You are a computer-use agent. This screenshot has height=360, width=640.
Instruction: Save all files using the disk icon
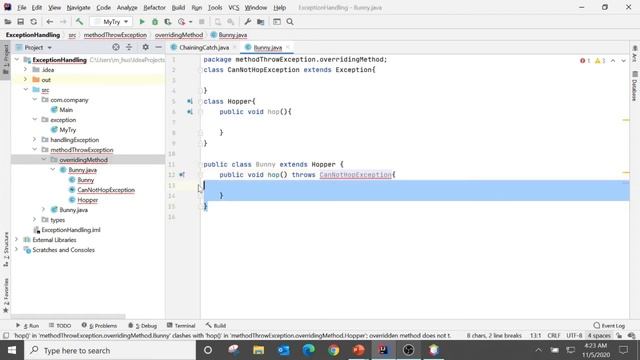tap(20, 22)
